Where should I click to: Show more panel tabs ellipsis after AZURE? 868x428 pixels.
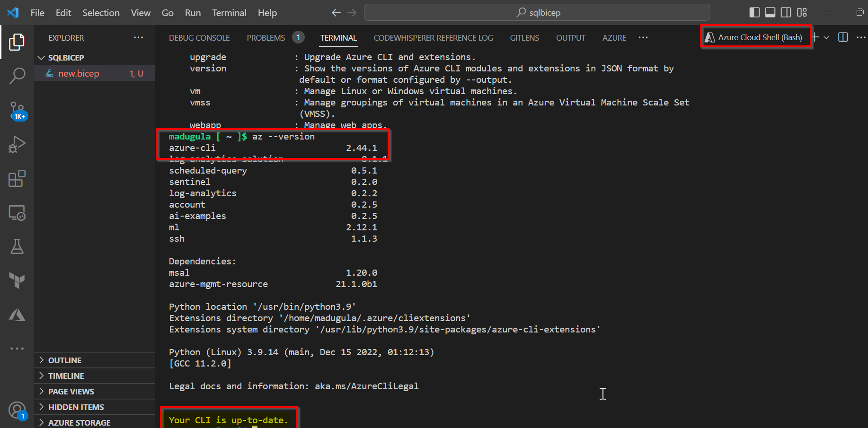point(643,37)
